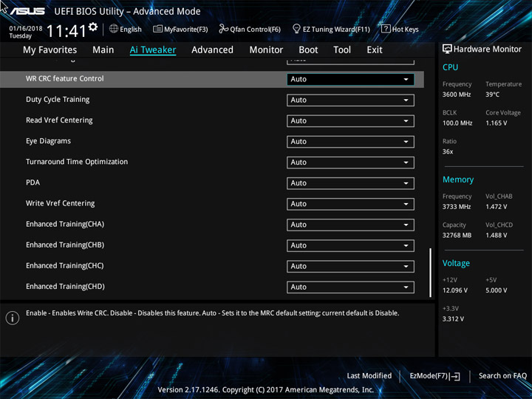Image resolution: width=532 pixels, height=399 pixels.
Task: Click the Hardware Monitor display icon
Action: coord(447,50)
